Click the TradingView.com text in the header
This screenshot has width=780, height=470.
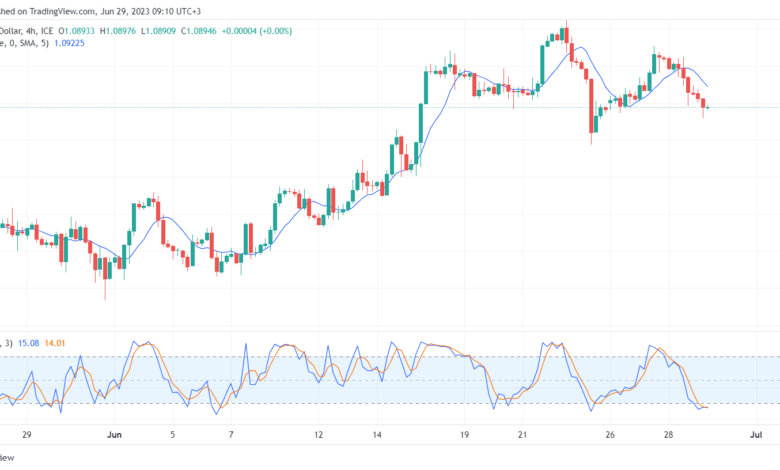click(x=62, y=11)
